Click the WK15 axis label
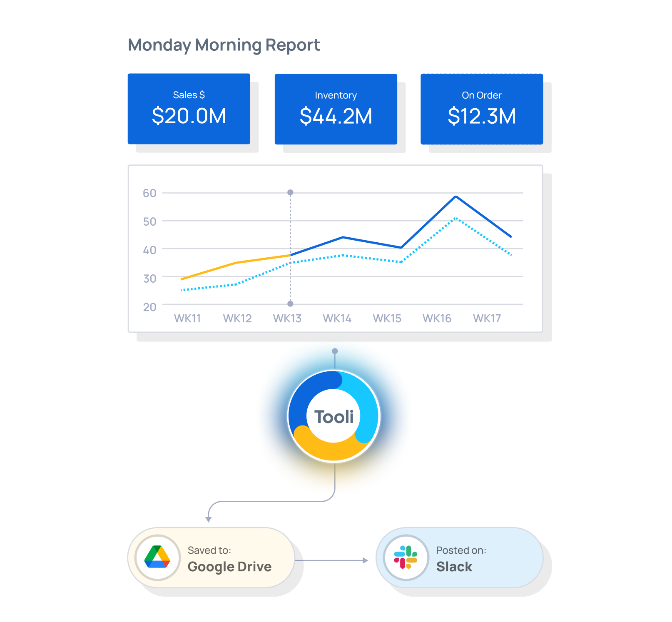672x622 pixels. [387, 318]
